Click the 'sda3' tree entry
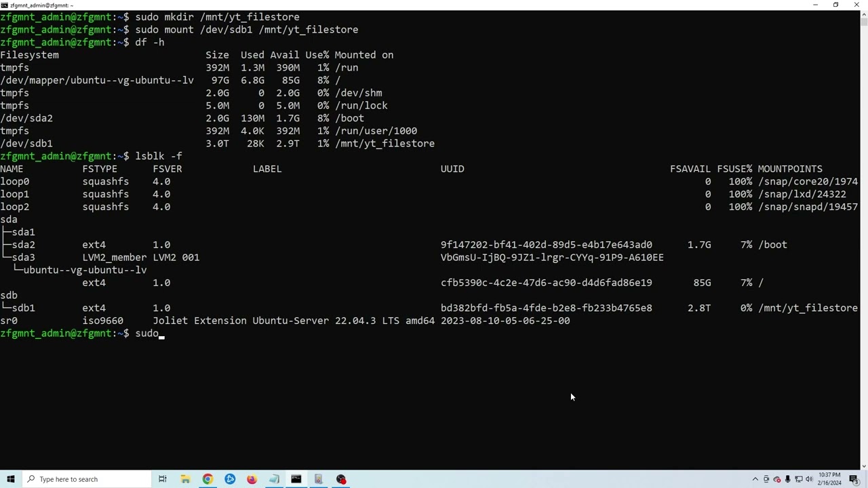This screenshot has height=488, width=868. [23, 258]
